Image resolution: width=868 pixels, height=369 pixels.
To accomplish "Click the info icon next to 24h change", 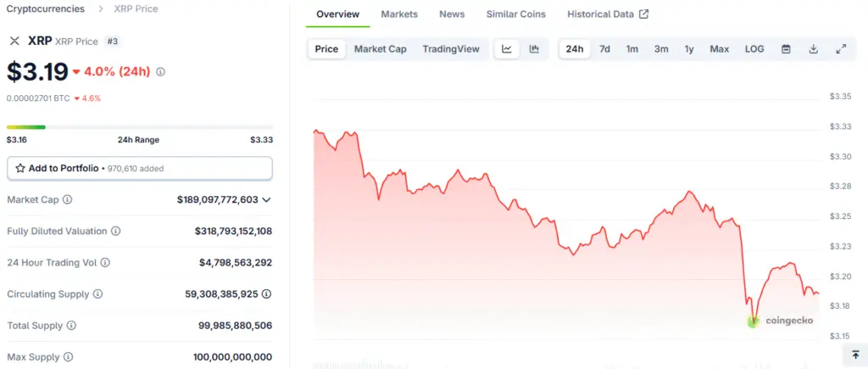I will [x=161, y=72].
